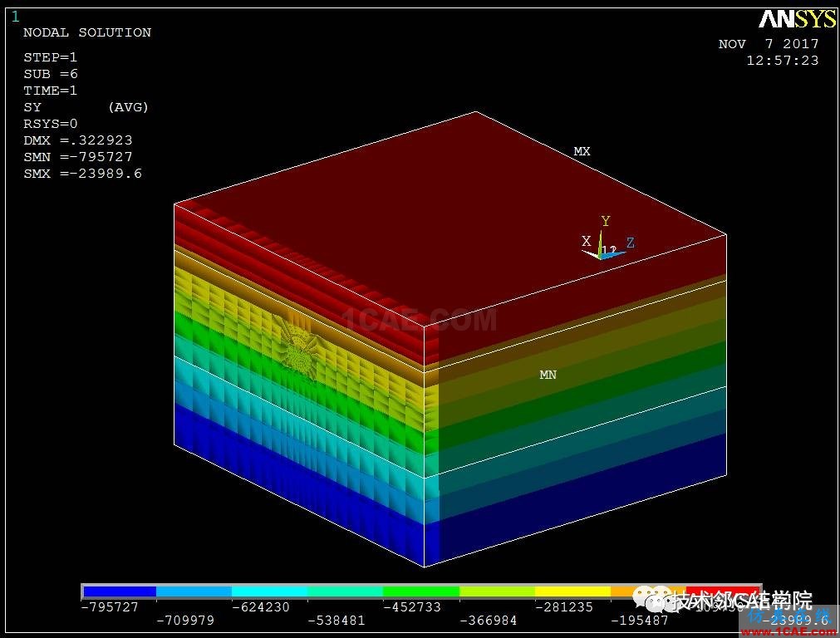This screenshot has height=638, width=840.
Task: Click the Z axis label on the triad
Action: click(x=631, y=243)
